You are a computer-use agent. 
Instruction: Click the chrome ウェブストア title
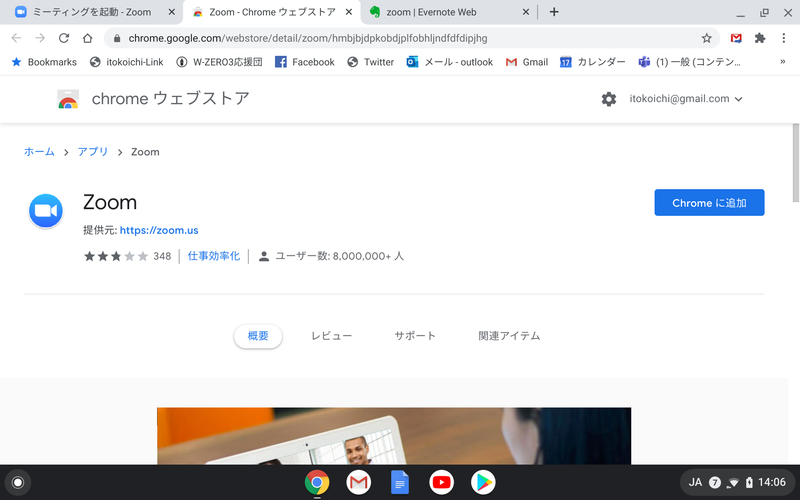pos(170,98)
